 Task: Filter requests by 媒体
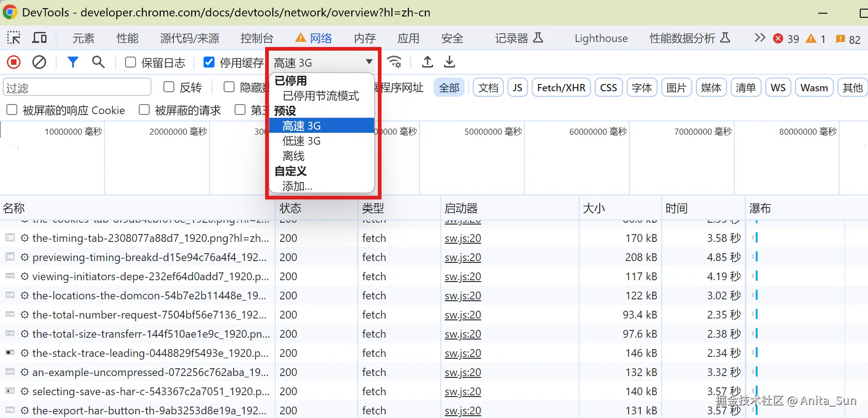pyautogui.click(x=711, y=88)
